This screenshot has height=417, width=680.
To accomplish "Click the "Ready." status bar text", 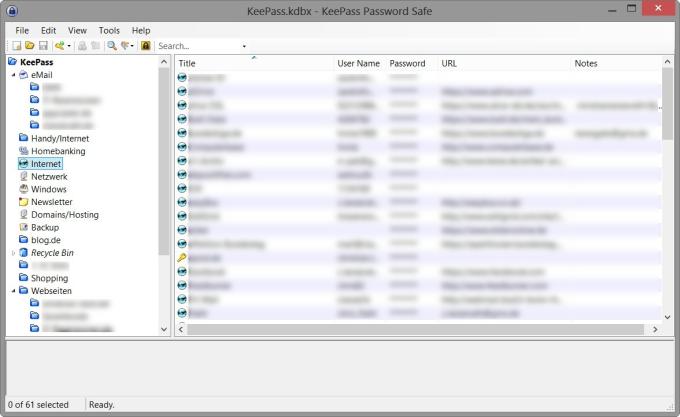I will click(101, 404).
